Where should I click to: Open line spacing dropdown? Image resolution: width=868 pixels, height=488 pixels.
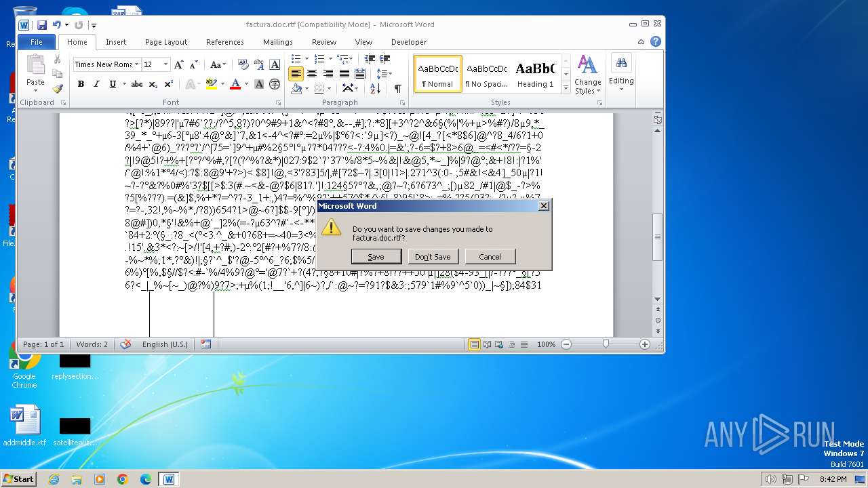coord(384,74)
